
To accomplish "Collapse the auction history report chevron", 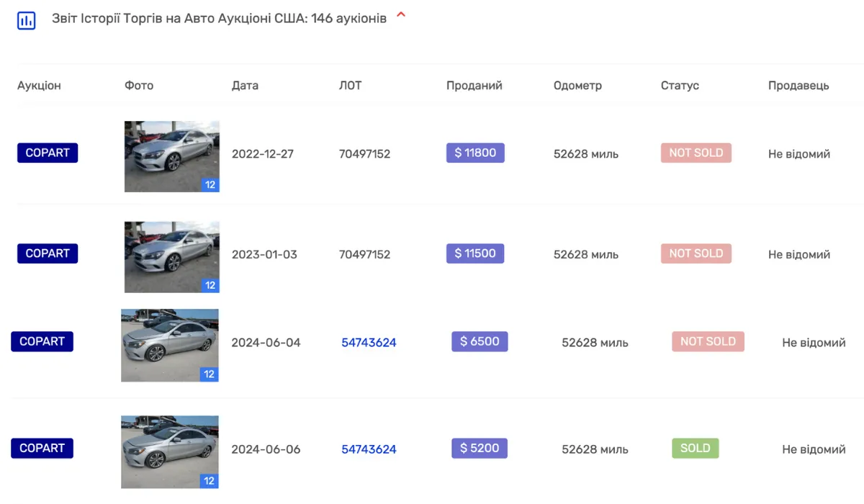I will (x=401, y=16).
